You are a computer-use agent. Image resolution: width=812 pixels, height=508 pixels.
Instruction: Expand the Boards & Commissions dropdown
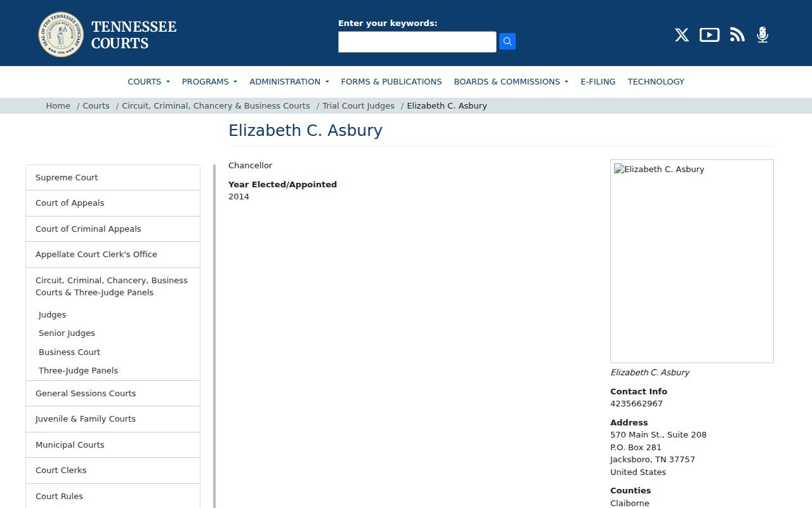pos(511,81)
